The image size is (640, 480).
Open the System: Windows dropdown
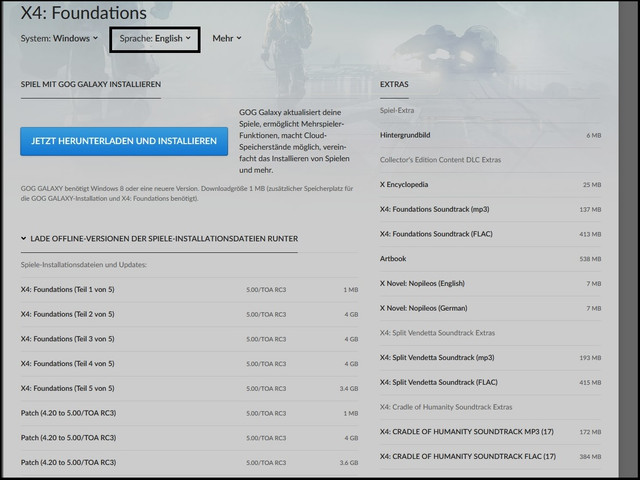pyautogui.click(x=60, y=38)
